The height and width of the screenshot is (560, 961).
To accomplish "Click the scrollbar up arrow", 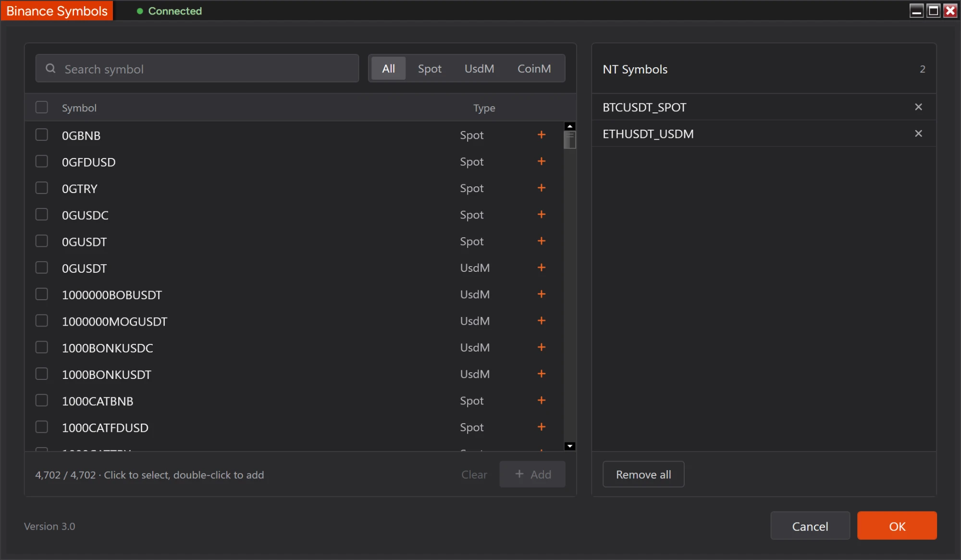I will pyautogui.click(x=570, y=126).
